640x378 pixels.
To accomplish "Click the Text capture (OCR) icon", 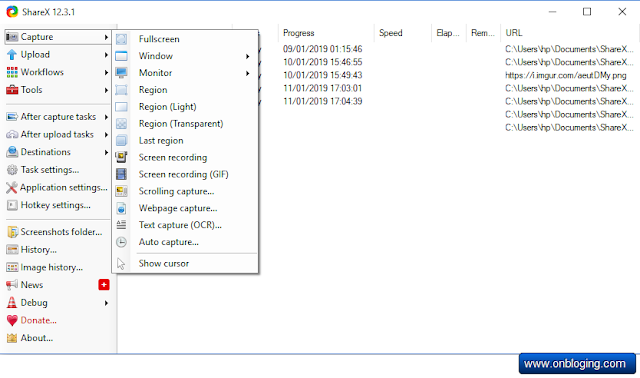I will [x=121, y=225].
